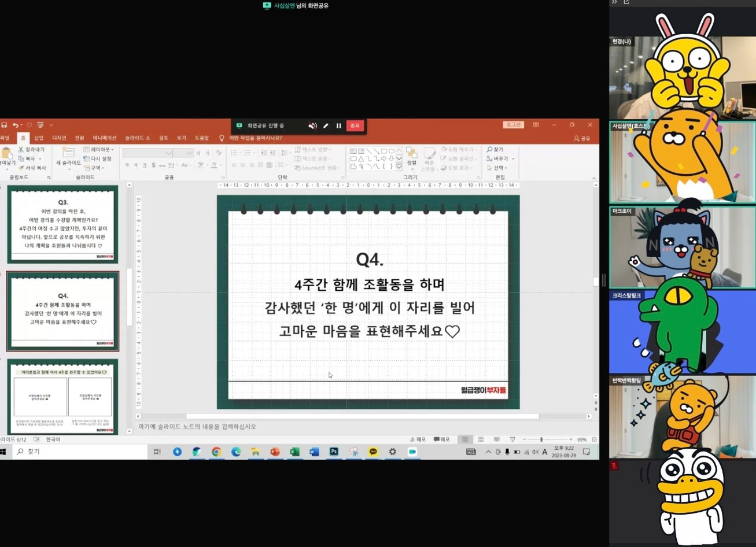The width and height of the screenshot is (756, 547).
Task: Click the slide notes input area
Action: [364, 427]
